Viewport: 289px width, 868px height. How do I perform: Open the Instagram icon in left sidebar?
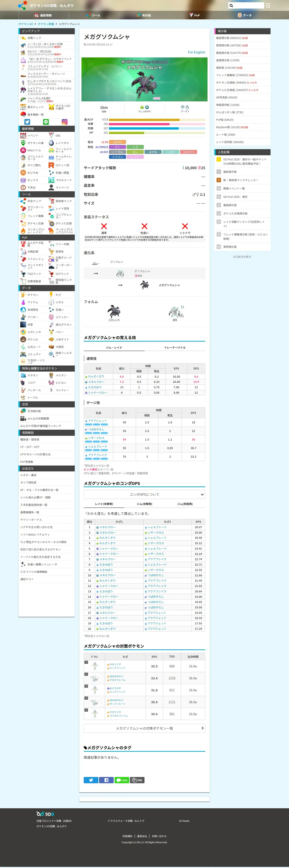click(x=65, y=122)
